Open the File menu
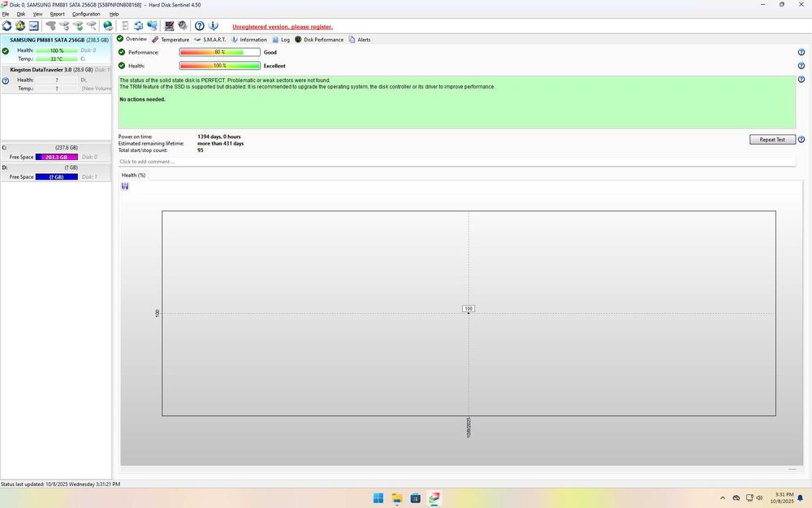812x508 pixels. pos(5,14)
